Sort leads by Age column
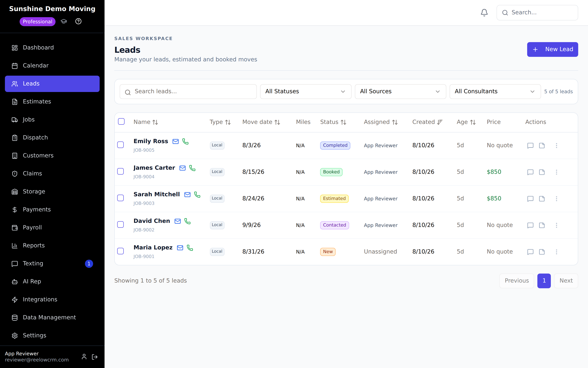This screenshot has width=588, height=368. click(466, 122)
